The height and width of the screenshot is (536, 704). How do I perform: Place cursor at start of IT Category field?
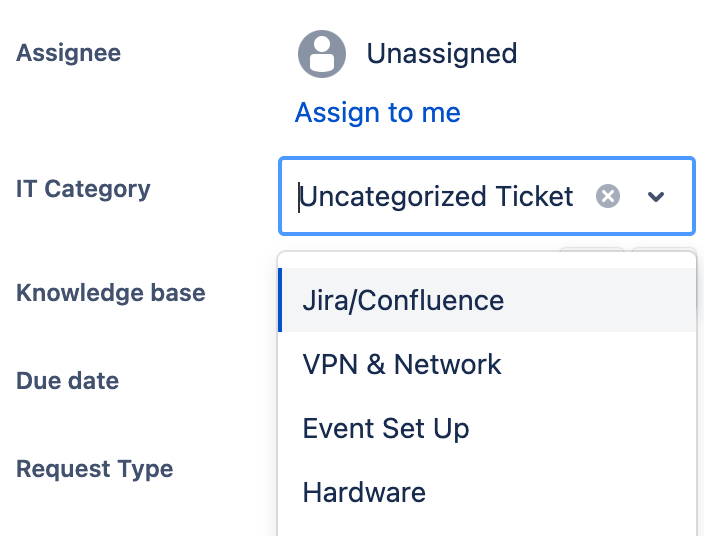(299, 196)
